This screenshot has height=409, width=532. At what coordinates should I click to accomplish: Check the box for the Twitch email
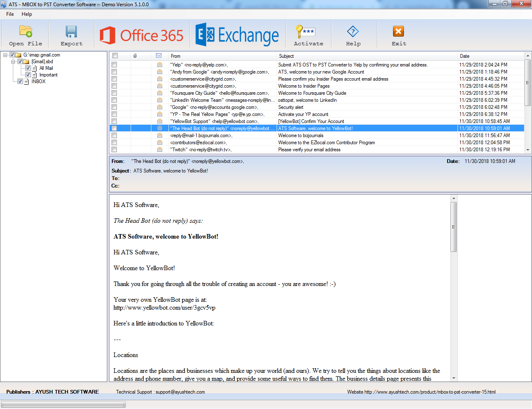[x=114, y=150]
